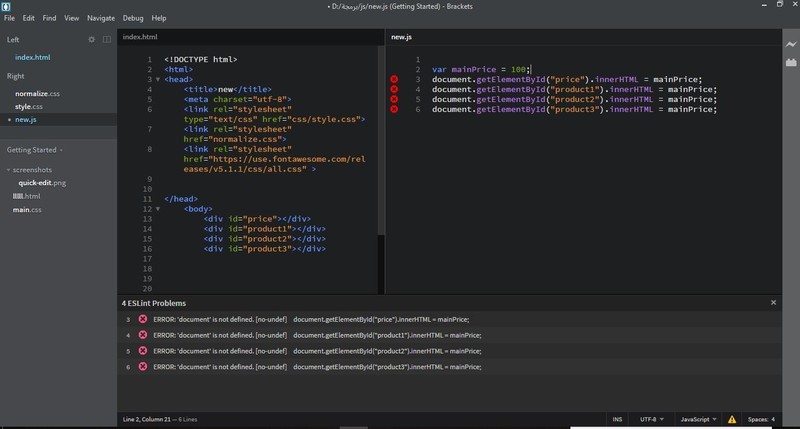
Task: Open the Navigate menu
Action: coord(101,18)
